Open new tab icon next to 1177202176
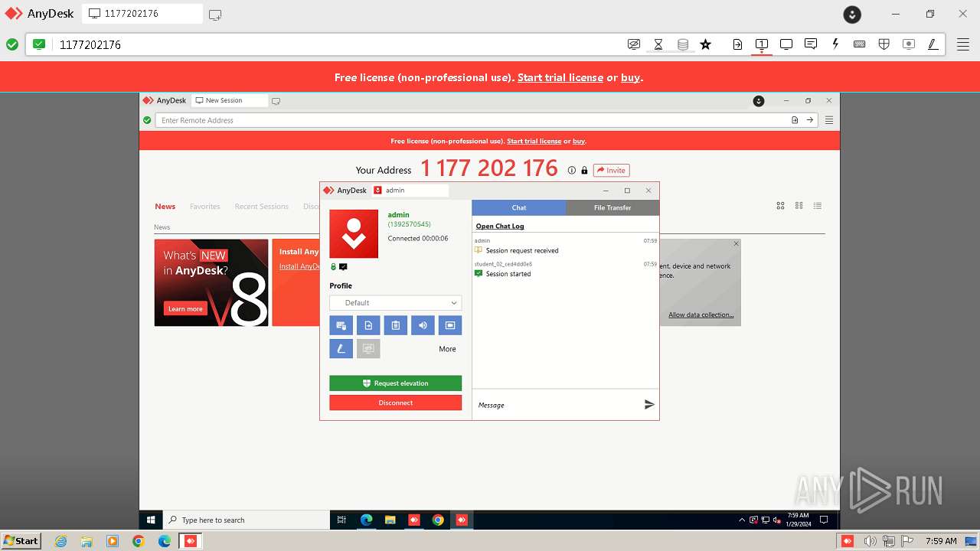Screen dimensions: 980x551 point(215,15)
